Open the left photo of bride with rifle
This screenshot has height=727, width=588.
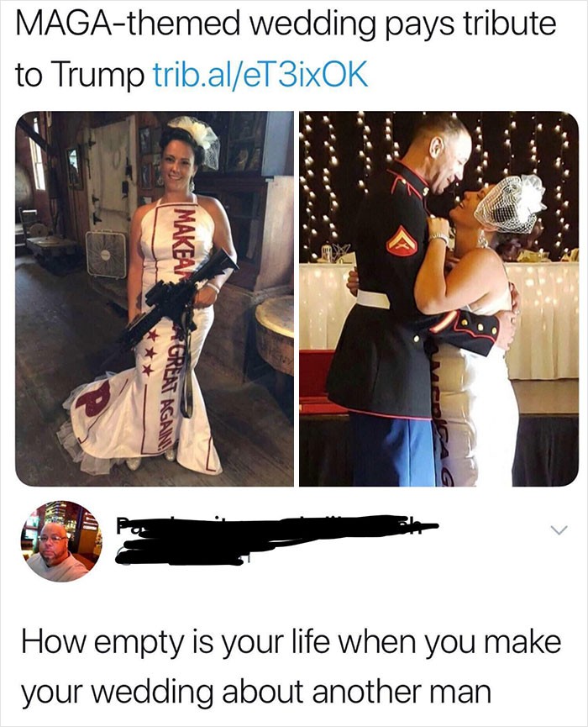[x=155, y=299]
